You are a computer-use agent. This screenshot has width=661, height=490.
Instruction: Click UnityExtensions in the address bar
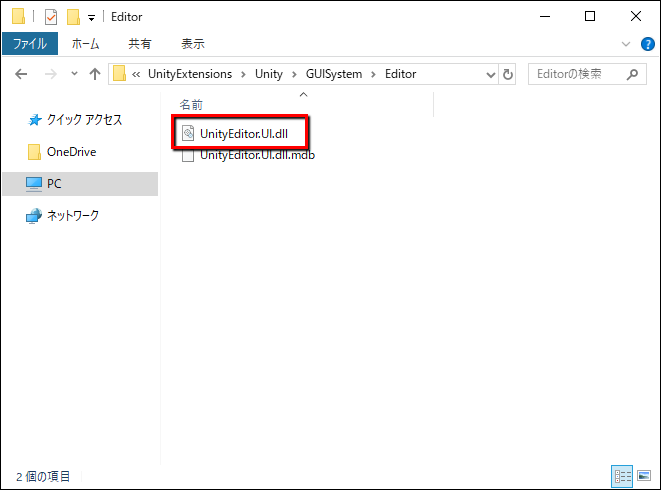click(x=190, y=74)
